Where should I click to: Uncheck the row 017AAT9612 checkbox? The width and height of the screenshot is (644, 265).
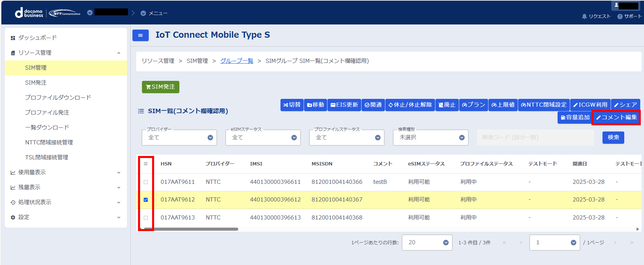(x=146, y=200)
